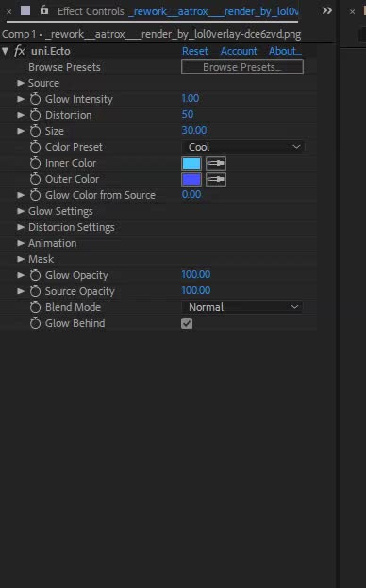366x588 pixels.
Task: Click Outer Color eyedropper icon
Action: (216, 180)
